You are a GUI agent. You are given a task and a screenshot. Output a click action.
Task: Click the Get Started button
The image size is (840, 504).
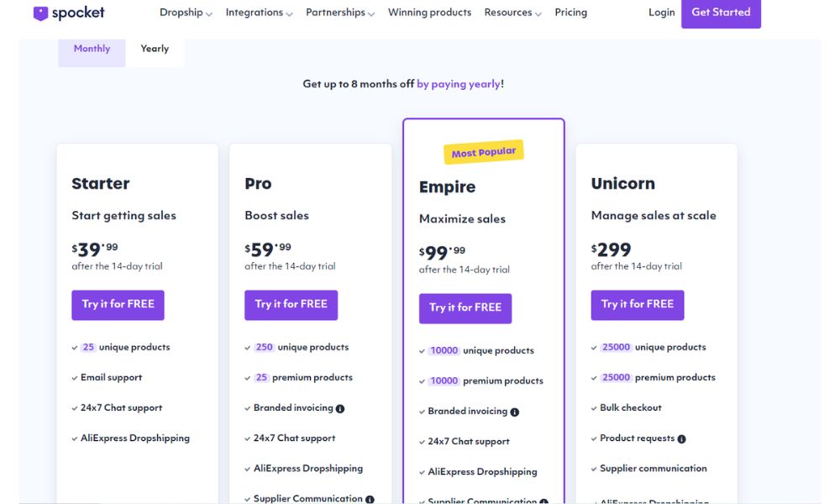tap(721, 13)
